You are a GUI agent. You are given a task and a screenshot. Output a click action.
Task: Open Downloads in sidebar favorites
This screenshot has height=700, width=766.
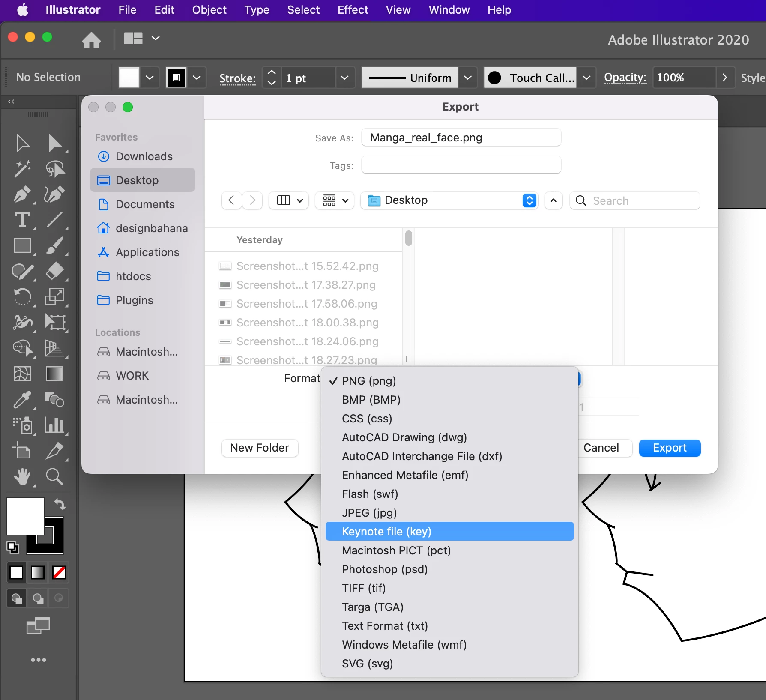coord(143,156)
